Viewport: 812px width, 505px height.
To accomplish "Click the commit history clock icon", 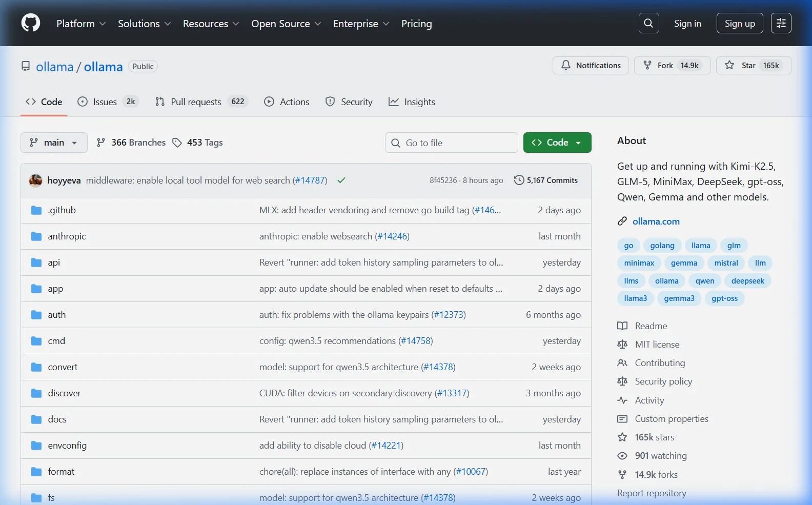I will 519,180.
